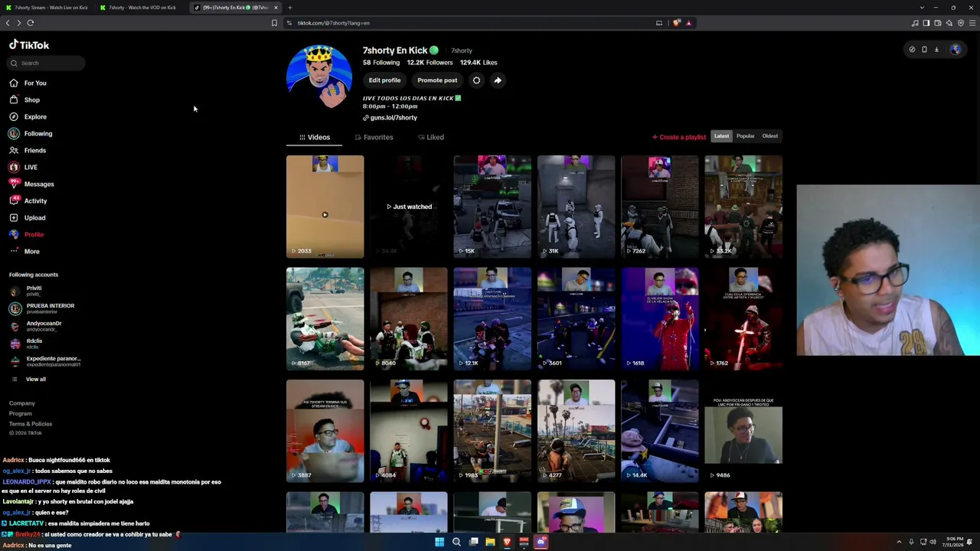This screenshot has height=551, width=980.
Task: Click the download desktop app icon
Action: tap(936, 50)
